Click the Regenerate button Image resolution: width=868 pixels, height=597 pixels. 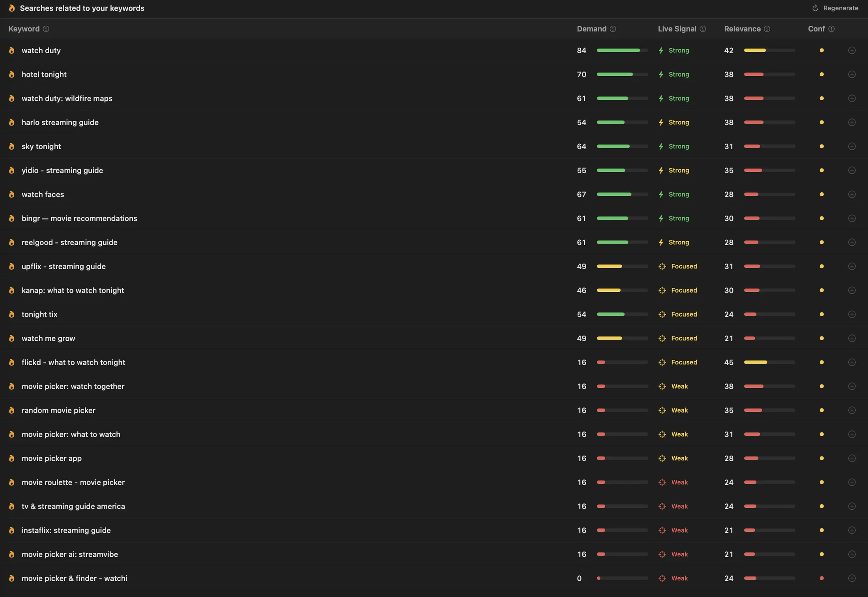[x=835, y=8]
